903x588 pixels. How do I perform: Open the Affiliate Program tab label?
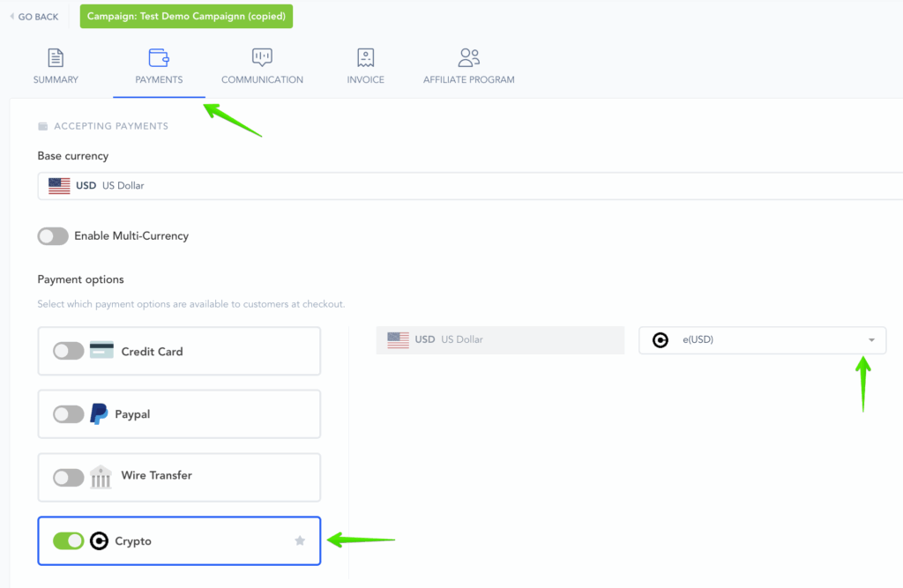pyautogui.click(x=468, y=79)
